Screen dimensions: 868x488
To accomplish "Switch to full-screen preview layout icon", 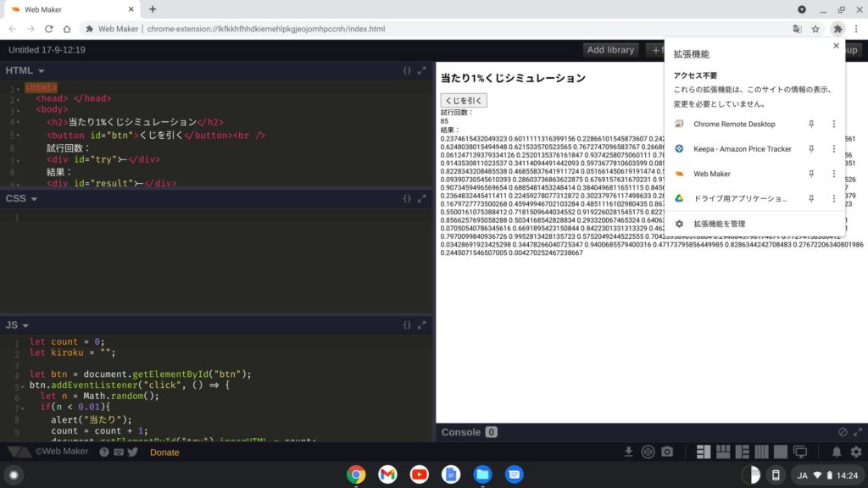I will tap(781, 452).
